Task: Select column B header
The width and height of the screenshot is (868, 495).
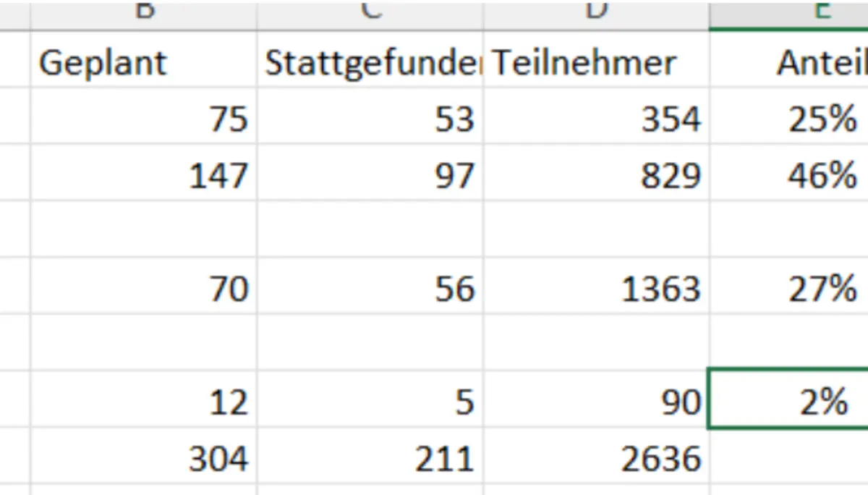Action: tap(143, 13)
